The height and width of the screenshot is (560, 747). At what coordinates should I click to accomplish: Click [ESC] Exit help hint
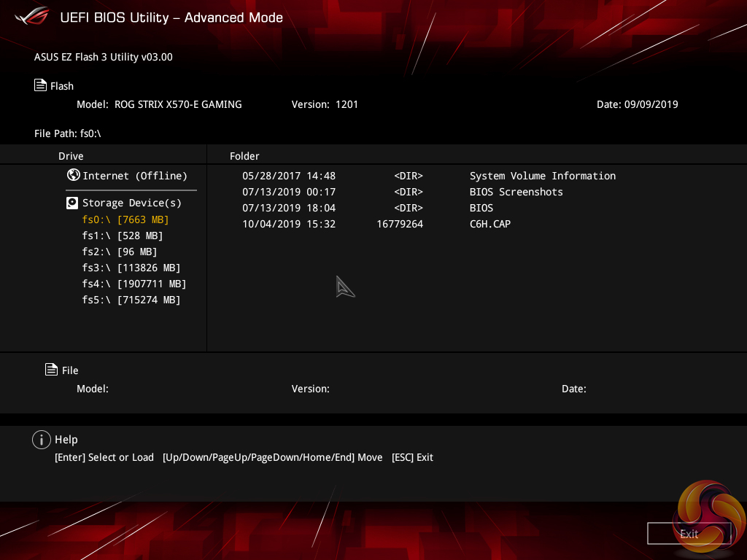pos(412,457)
